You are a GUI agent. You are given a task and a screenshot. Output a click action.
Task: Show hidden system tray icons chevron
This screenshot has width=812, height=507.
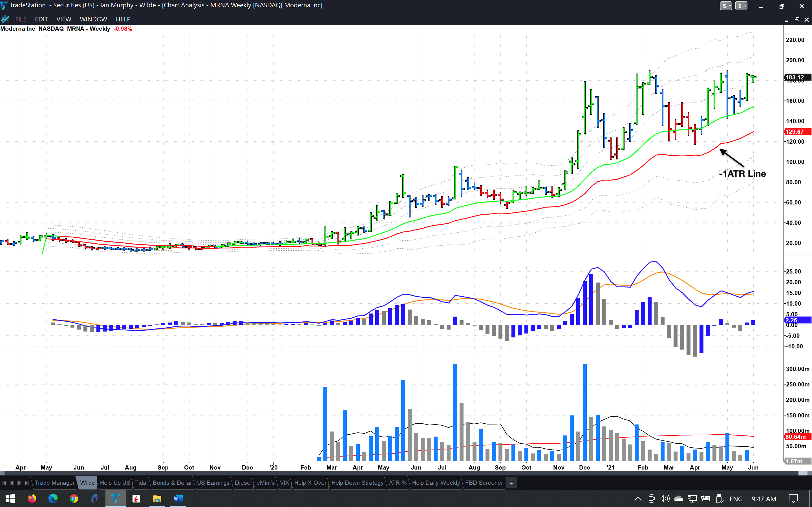coord(638,499)
